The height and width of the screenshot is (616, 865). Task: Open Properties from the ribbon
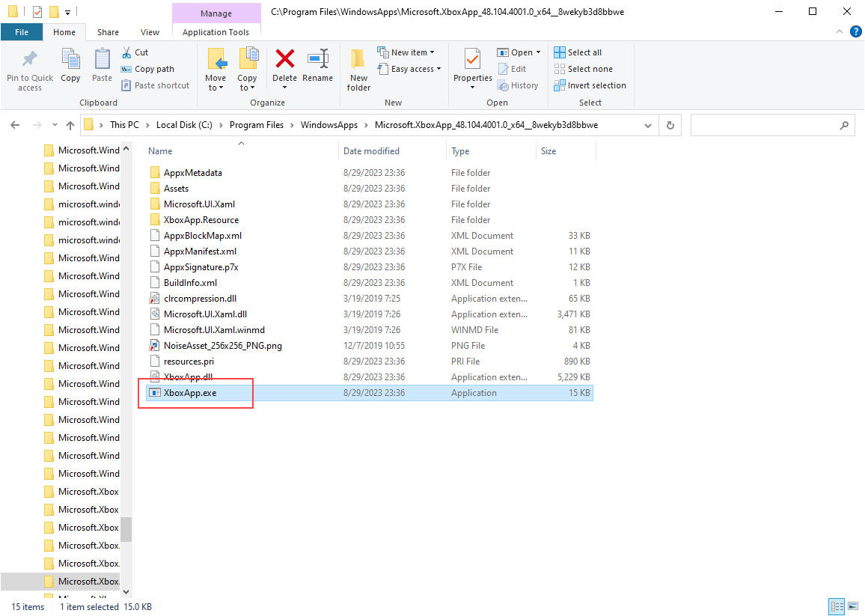click(x=472, y=60)
